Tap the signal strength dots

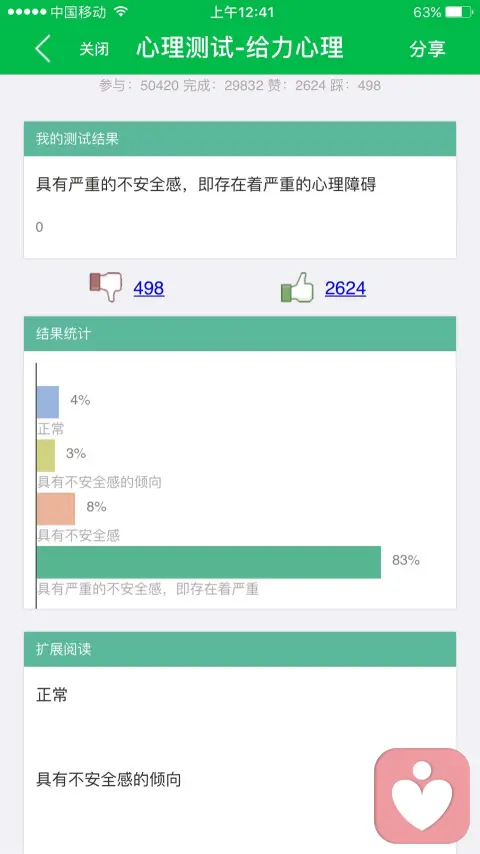27,11
